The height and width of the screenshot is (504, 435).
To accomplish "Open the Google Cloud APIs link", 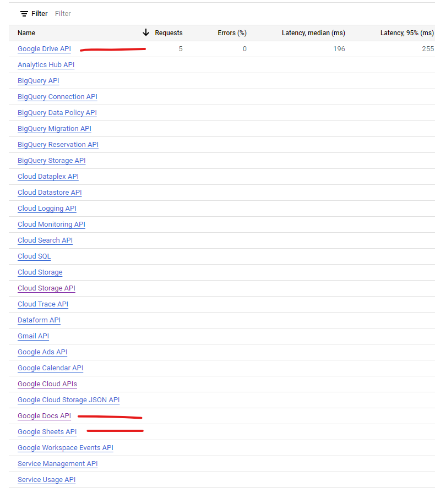I will pyautogui.click(x=47, y=384).
